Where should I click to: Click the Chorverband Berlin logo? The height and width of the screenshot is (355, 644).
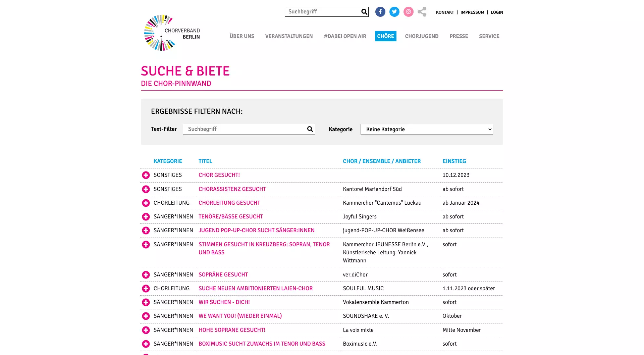(x=172, y=33)
